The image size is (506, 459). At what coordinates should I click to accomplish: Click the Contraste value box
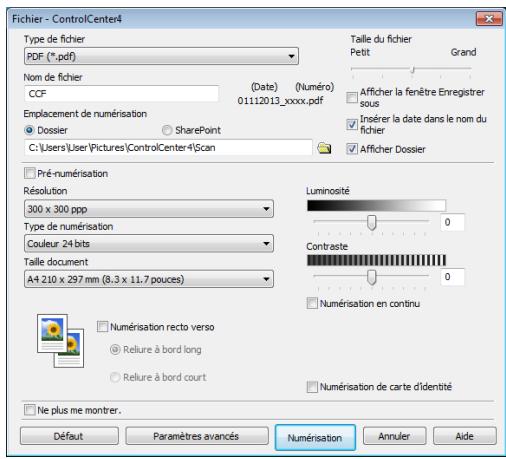pos(452,277)
